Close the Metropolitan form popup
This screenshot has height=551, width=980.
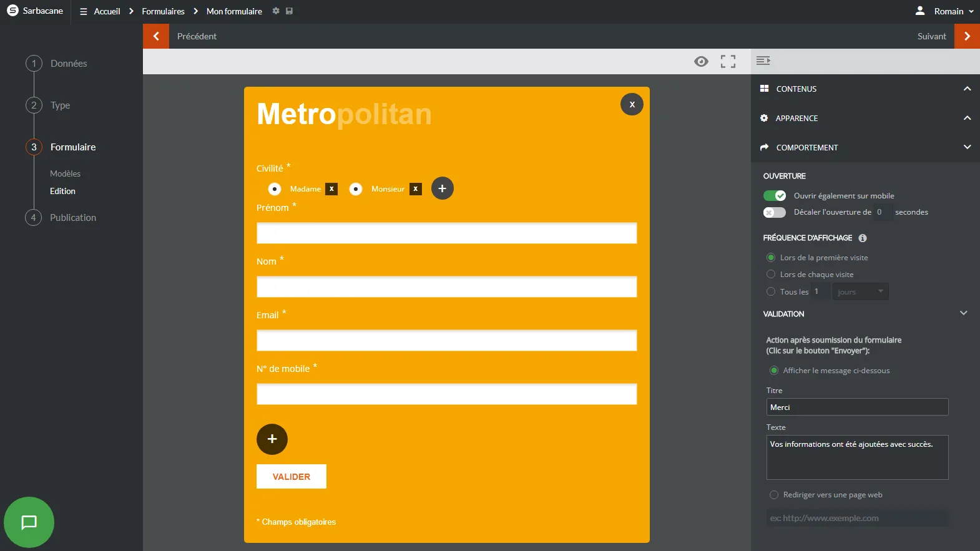pyautogui.click(x=632, y=104)
